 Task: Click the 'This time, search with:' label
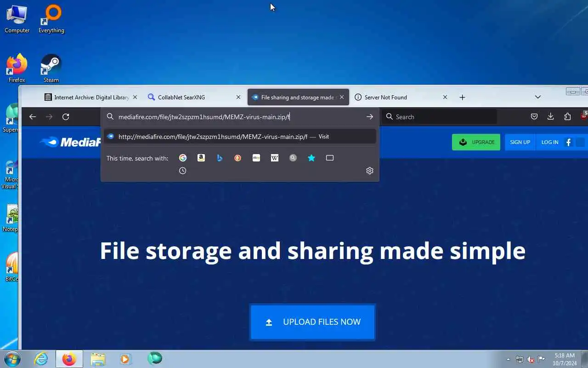click(137, 158)
